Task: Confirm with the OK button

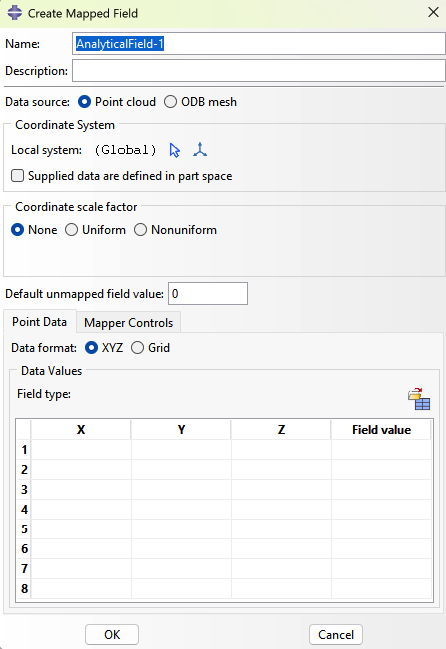Action: [112, 635]
